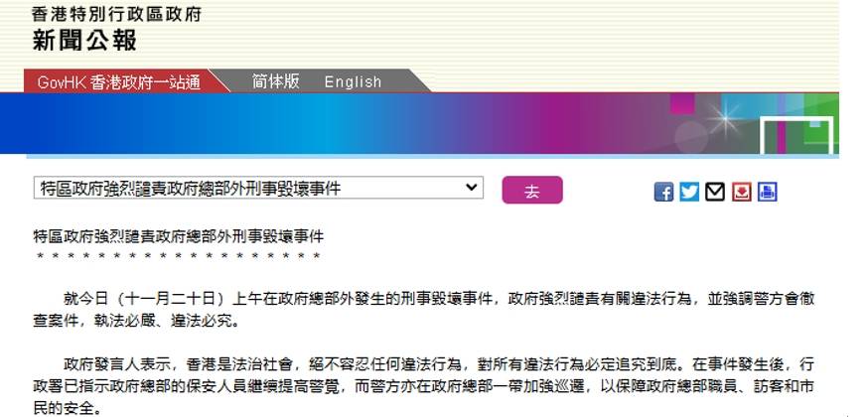Share the press release on Facebook
This screenshot has width=868, height=417.
663,192
